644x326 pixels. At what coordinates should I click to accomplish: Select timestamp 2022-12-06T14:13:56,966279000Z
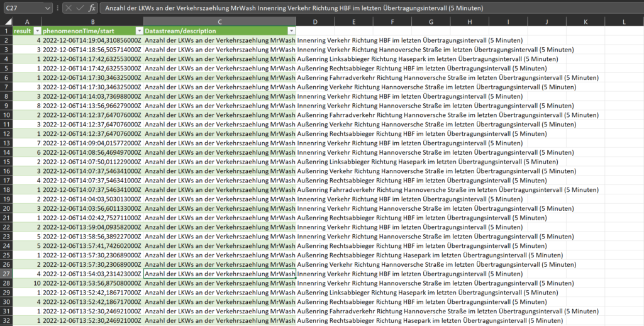point(93,106)
